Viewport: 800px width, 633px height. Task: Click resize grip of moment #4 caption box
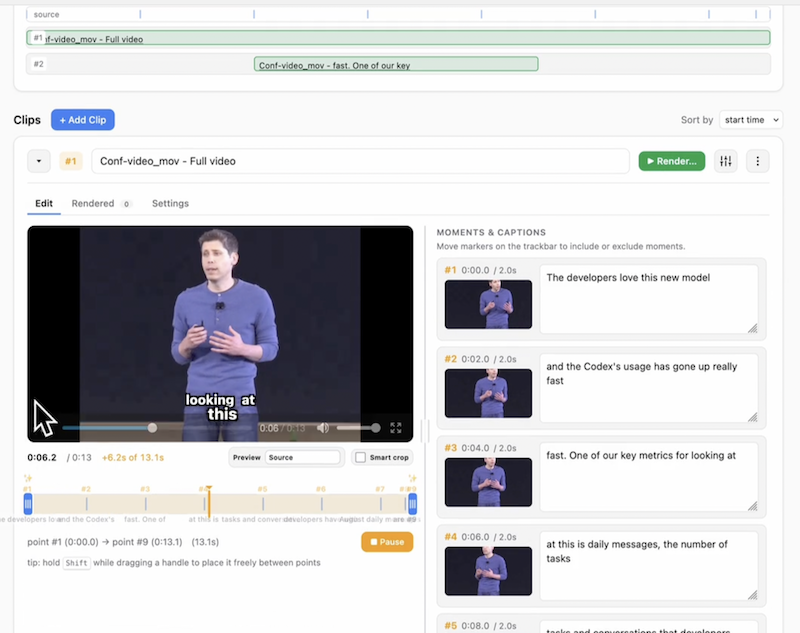click(753, 595)
